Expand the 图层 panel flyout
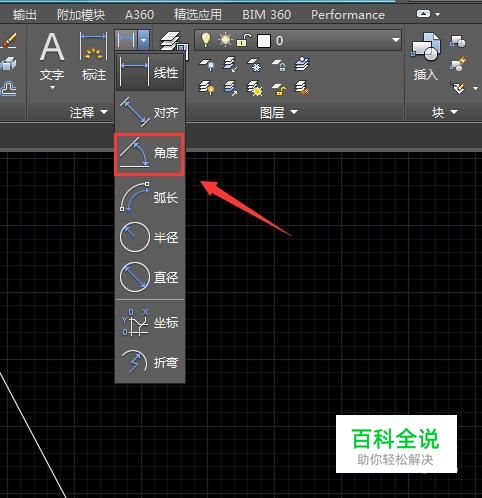The width and height of the screenshot is (482, 498). point(279,112)
